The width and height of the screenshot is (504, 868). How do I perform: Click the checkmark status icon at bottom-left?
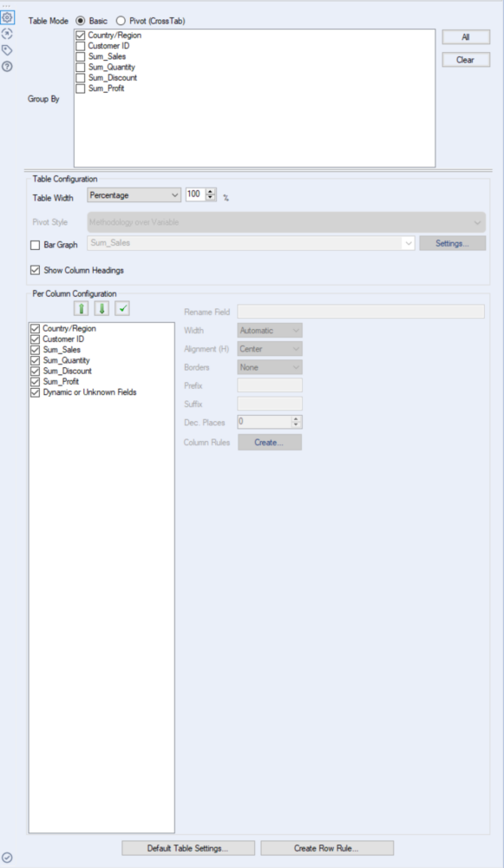(x=7, y=858)
